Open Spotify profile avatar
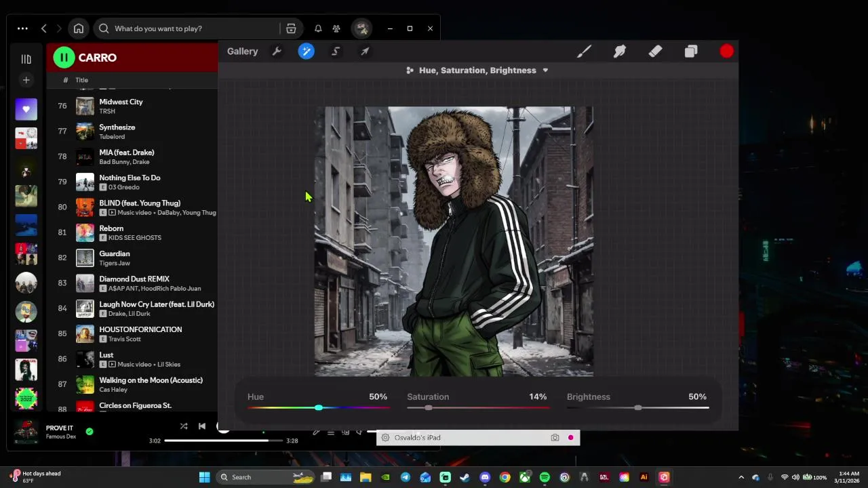 pos(362,28)
